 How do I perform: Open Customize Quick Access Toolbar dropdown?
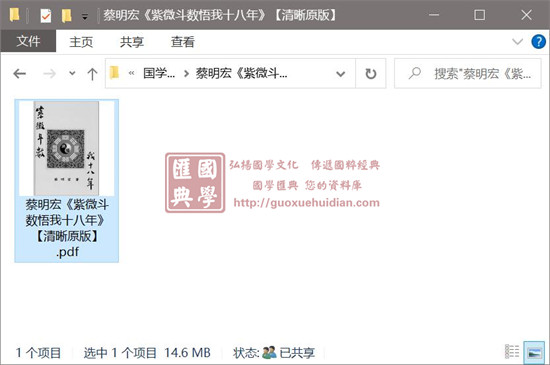(85, 16)
